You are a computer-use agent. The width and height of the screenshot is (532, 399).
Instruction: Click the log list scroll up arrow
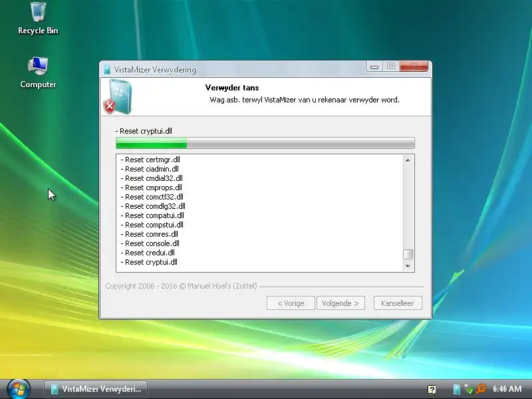(408, 160)
